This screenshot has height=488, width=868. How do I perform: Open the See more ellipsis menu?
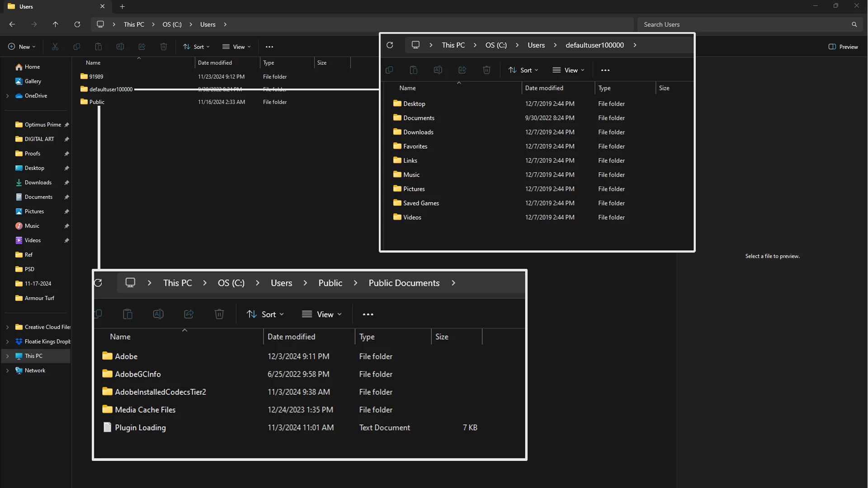[269, 47]
